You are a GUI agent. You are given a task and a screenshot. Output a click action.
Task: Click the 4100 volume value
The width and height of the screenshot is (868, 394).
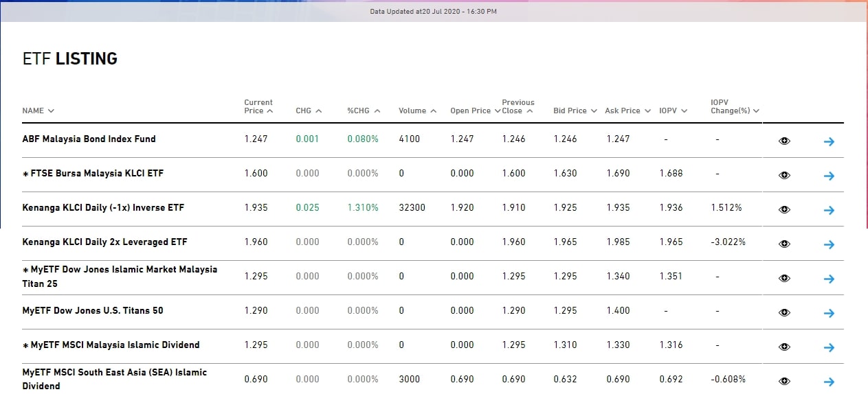tap(409, 139)
